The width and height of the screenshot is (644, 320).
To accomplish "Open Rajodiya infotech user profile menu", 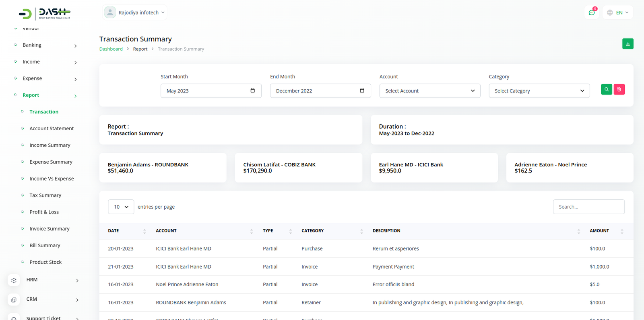I will (x=135, y=13).
